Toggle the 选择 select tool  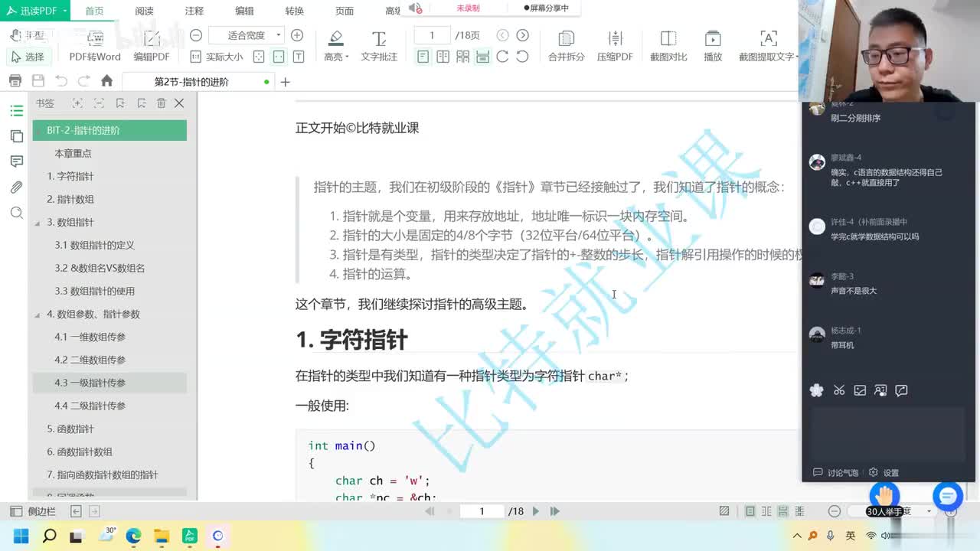(x=28, y=57)
